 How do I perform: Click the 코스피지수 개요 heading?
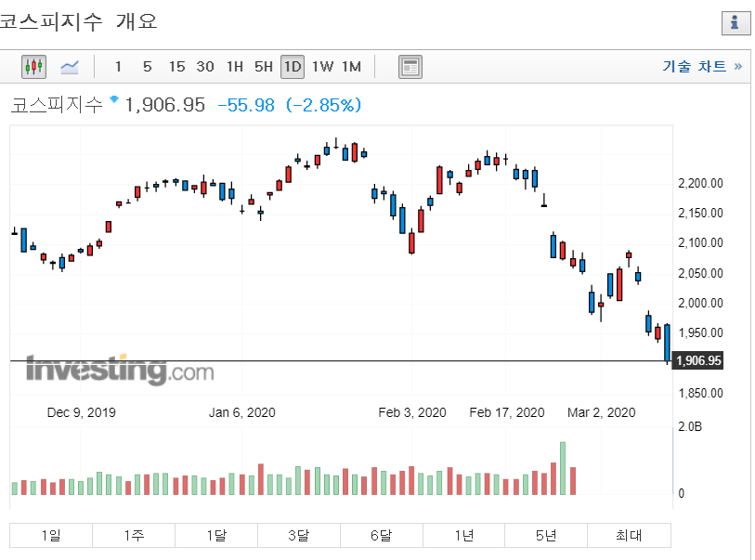click(79, 21)
